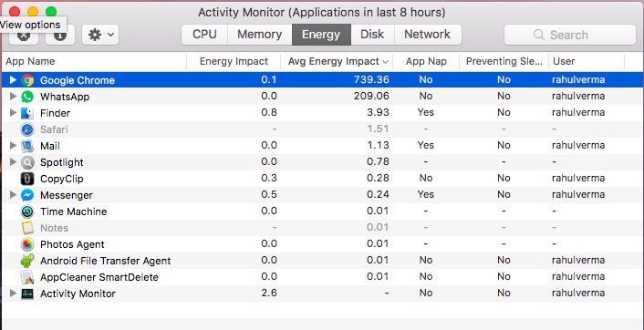This screenshot has width=644, height=330.
Task: Expand the Mail process group
Action: click(13, 145)
